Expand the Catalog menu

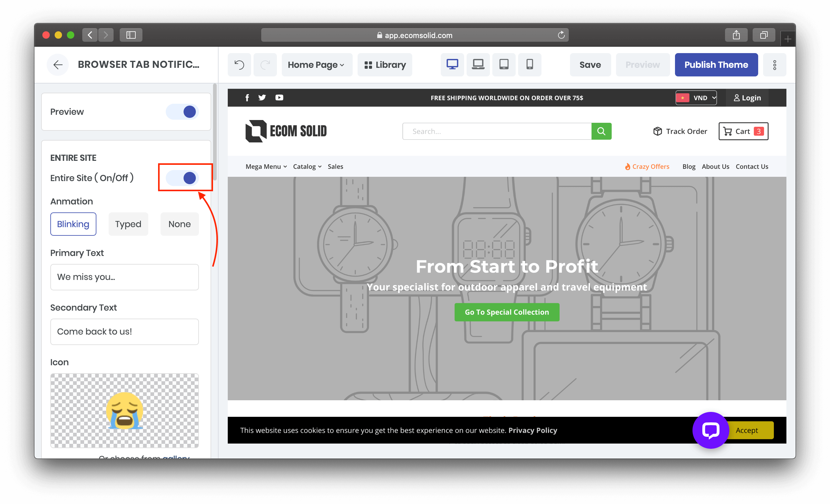[307, 166]
